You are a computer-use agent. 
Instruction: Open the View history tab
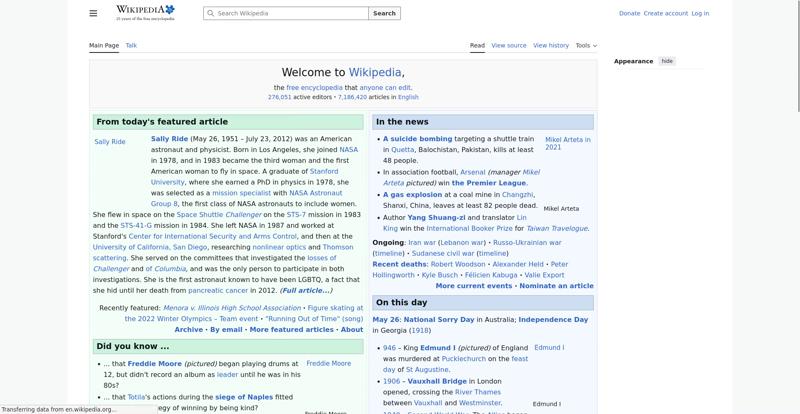551,45
